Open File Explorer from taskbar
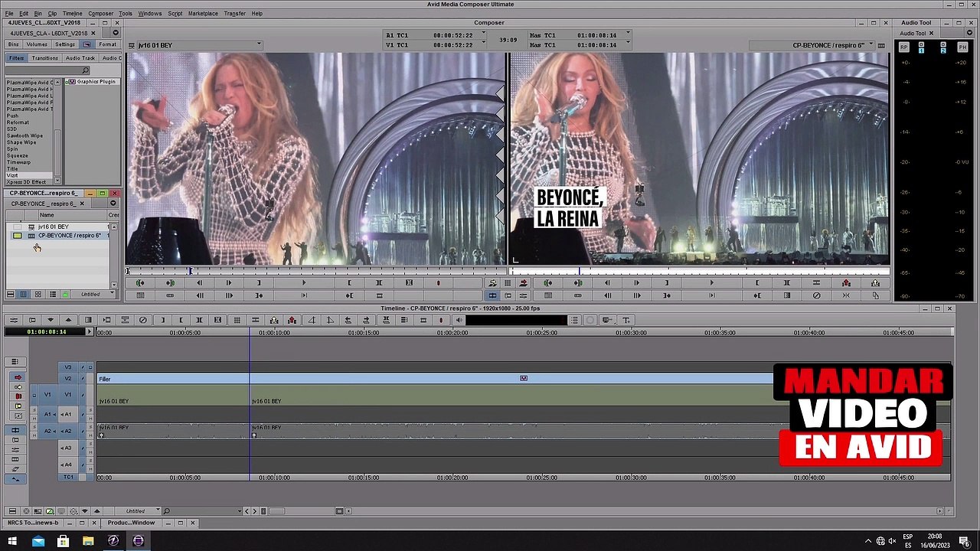The width and height of the screenshot is (980, 551). pyautogui.click(x=88, y=541)
